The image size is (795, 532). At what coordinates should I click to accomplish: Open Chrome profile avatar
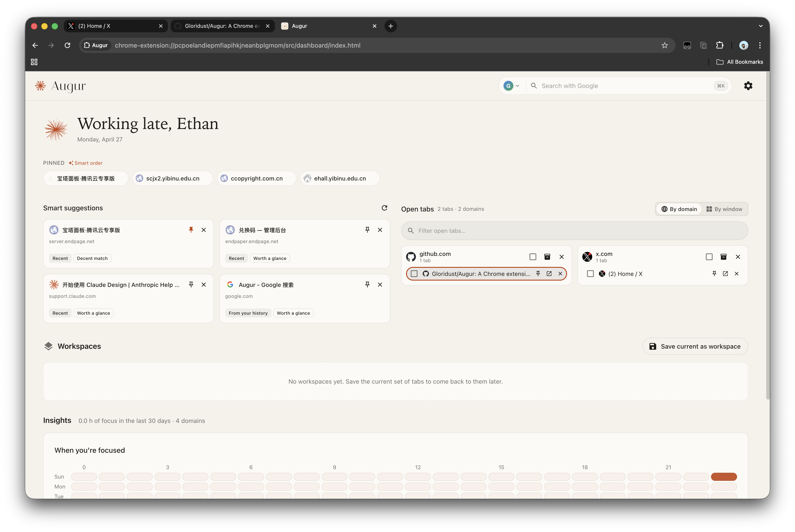[x=743, y=45]
